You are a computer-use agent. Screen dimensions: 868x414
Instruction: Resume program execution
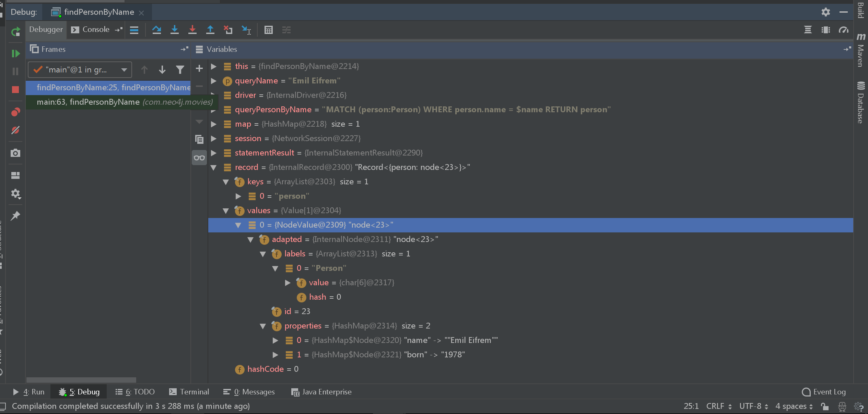[x=15, y=54]
